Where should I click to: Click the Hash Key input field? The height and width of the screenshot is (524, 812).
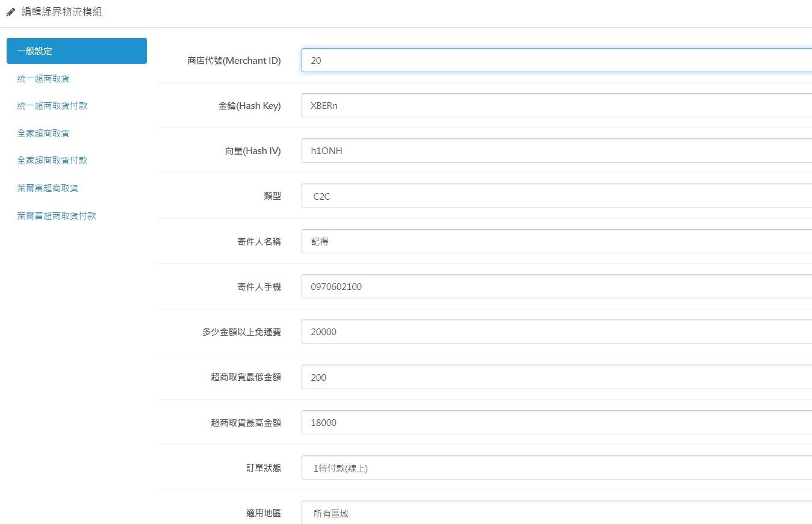pos(557,105)
